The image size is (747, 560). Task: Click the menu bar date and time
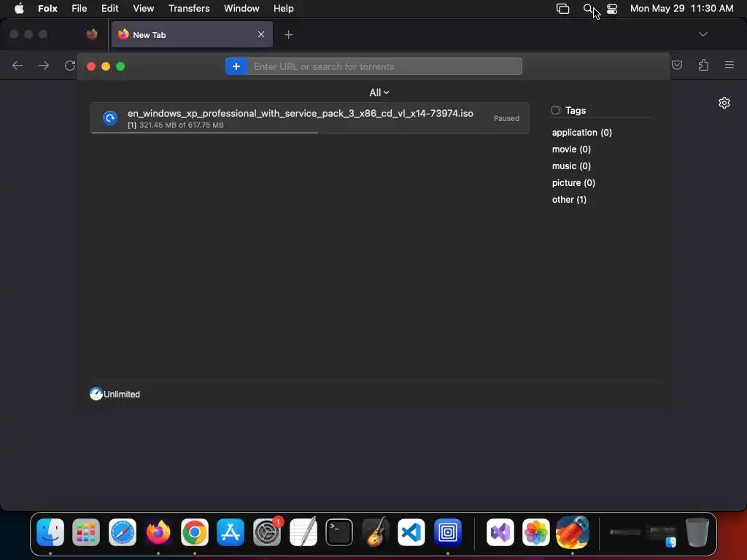[682, 9]
